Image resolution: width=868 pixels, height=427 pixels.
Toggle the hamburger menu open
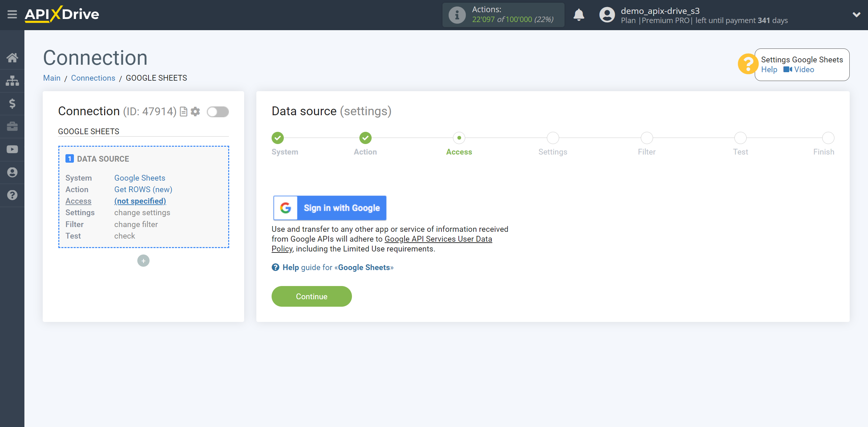click(x=12, y=14)
